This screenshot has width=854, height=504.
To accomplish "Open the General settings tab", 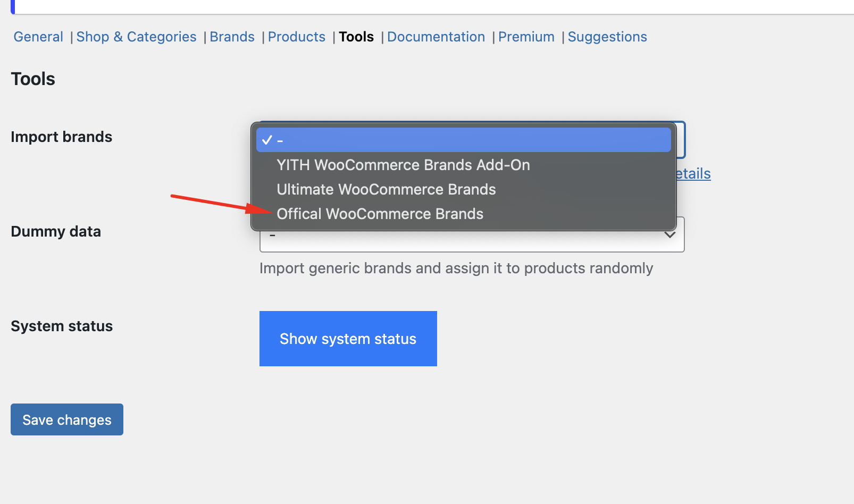I will point(38,37).
